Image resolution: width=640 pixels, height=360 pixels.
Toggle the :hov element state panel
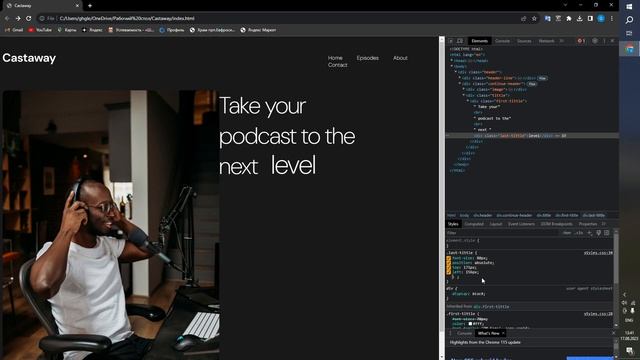pyautogui.click(x=567, y=233)
